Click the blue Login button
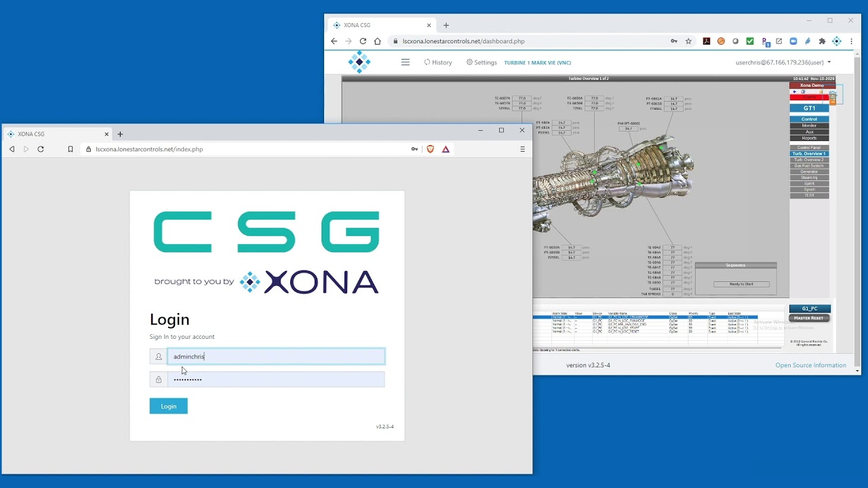This screenshot has height=488, width=868. [168, 406]
